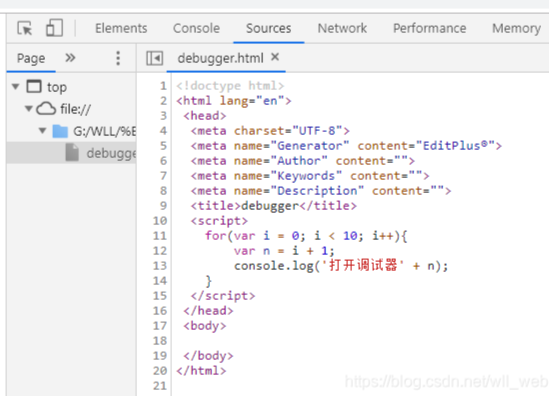Open the Network tab

coord(342,28)
